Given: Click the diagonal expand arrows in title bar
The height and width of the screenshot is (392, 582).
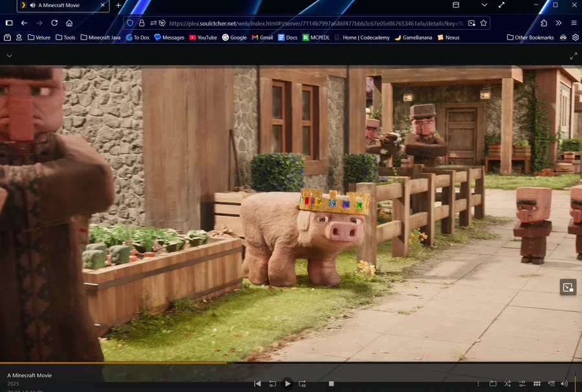Looking at the screenshot, I should [x=501, y=5].
